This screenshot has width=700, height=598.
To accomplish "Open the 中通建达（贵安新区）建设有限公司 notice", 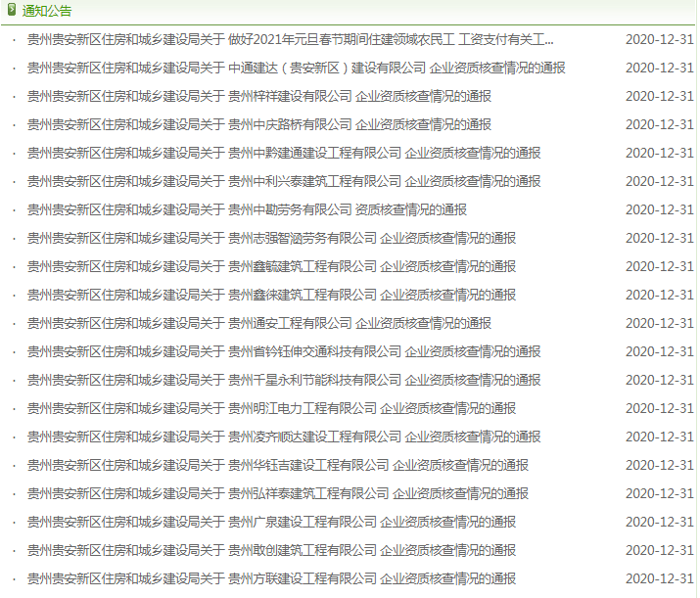I will click(x=296, y=69).
